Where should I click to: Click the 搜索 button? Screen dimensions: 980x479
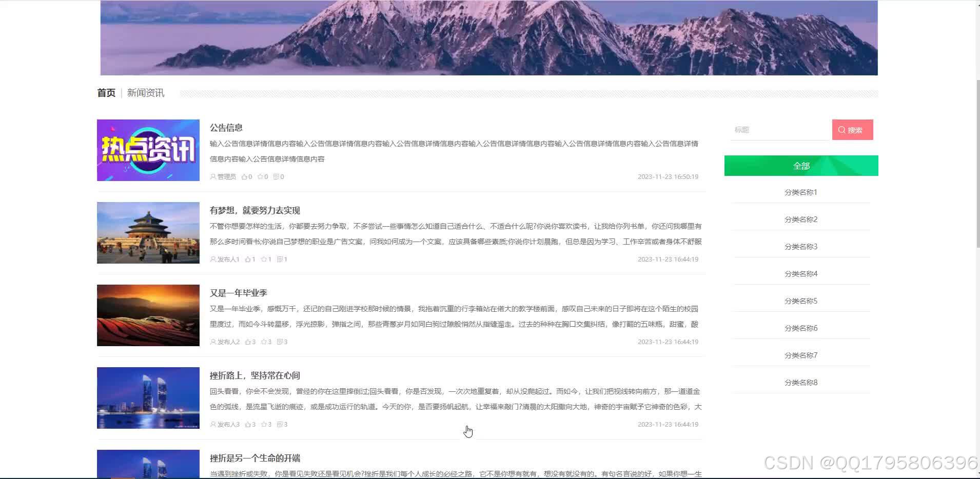[852, 130]
